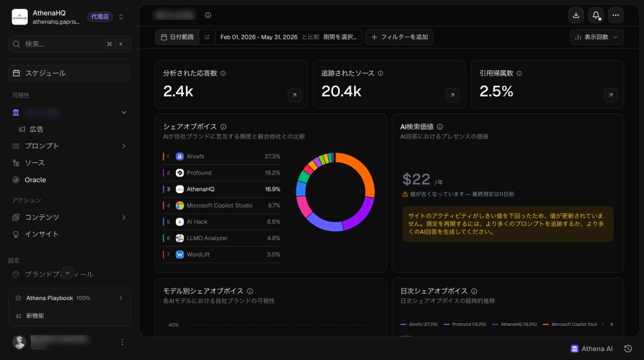Viewport: 644px width, 360px height.
Task: Click info icon next to 日次シェアオブボイス
Action: click(474, 291)
